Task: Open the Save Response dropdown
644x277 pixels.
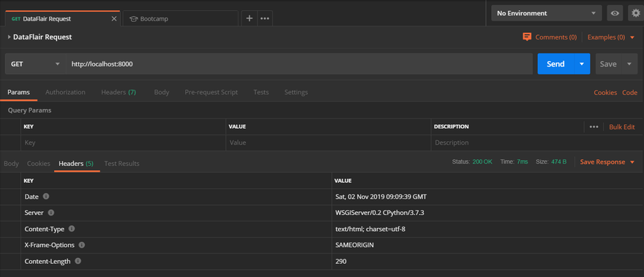Action: [607, 162]
